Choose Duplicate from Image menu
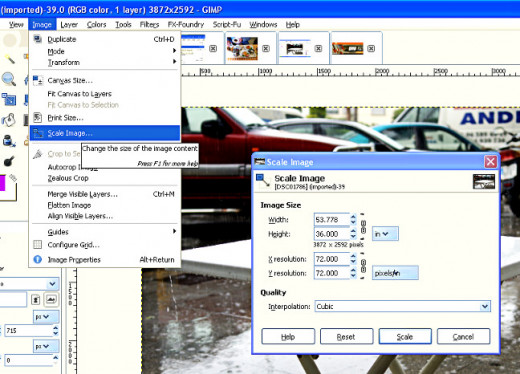 click(105, 39)
